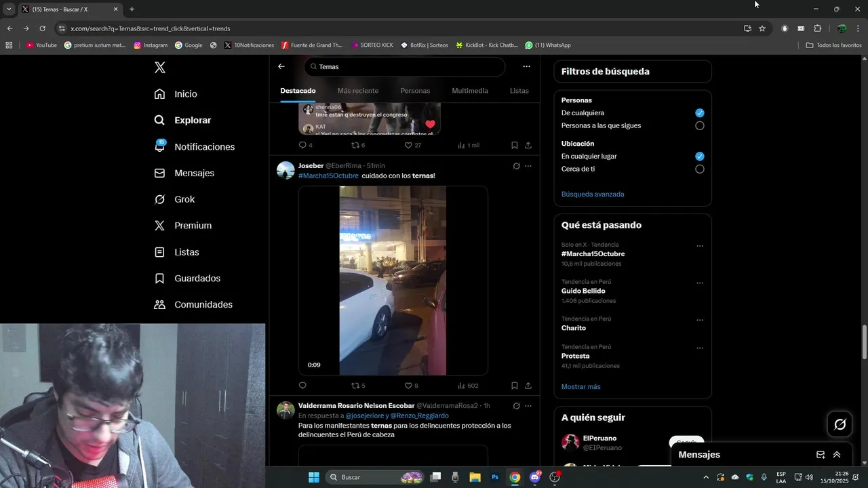Open #Marcha15Octubre trend in sidebar
The width and height of the screenshot is (868, 488).
[x=593, y=254]
